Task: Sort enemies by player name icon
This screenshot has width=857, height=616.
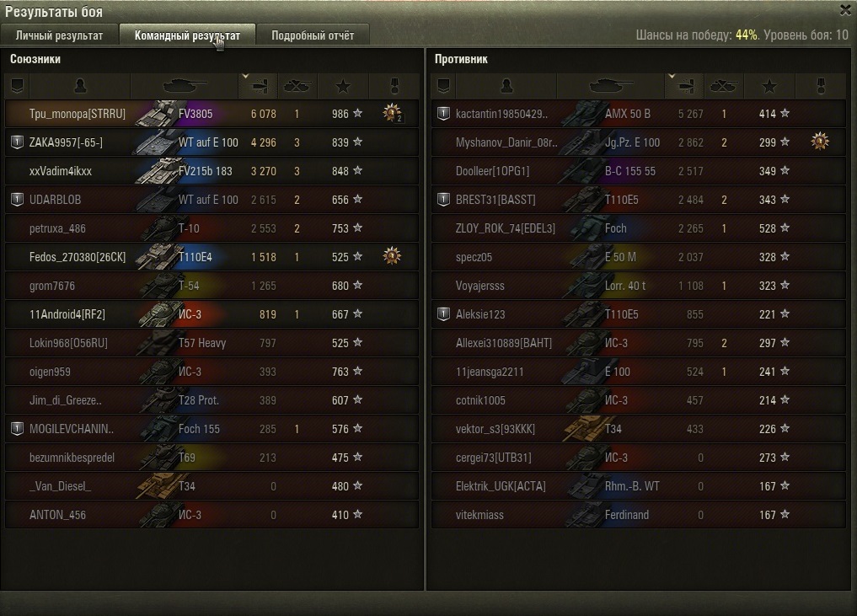Action: click(x=506, y=86)
